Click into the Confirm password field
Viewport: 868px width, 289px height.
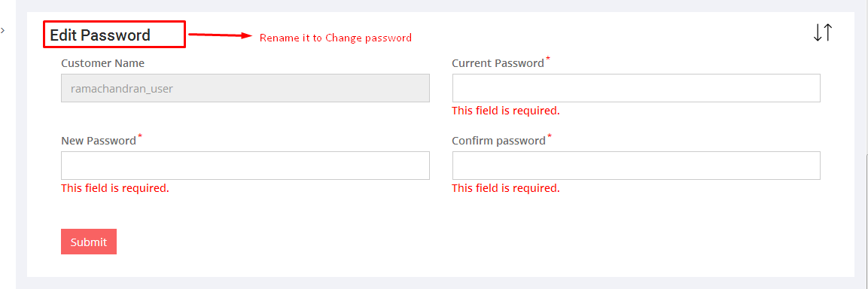point(636,166)
